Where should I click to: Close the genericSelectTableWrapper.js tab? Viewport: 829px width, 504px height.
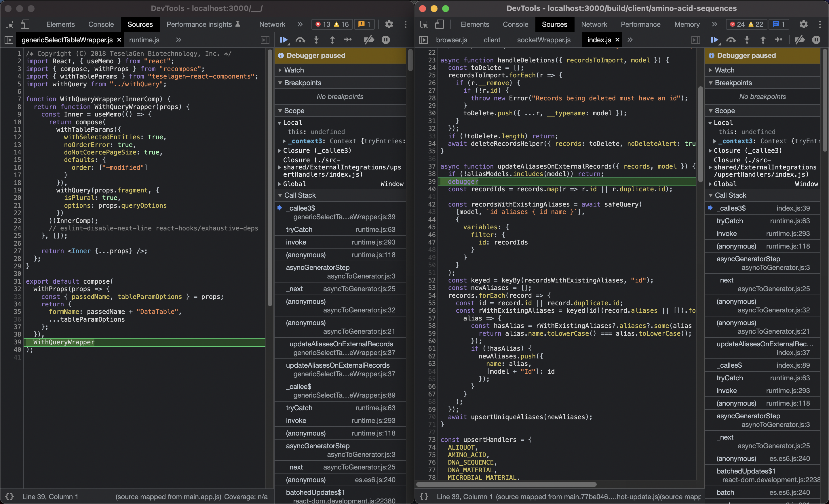(x=119, y=40)
